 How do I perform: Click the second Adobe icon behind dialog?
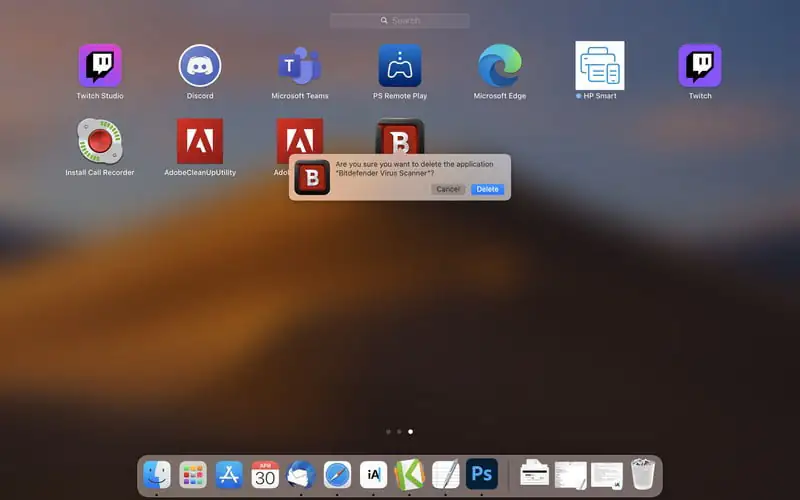[299, 136]
